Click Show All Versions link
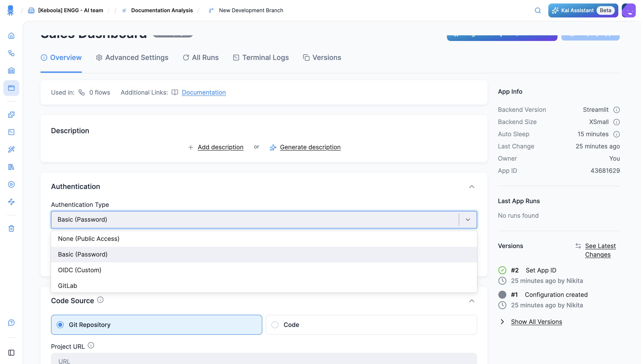The height and width of the screenshot is (364, 641). point(536,322)
